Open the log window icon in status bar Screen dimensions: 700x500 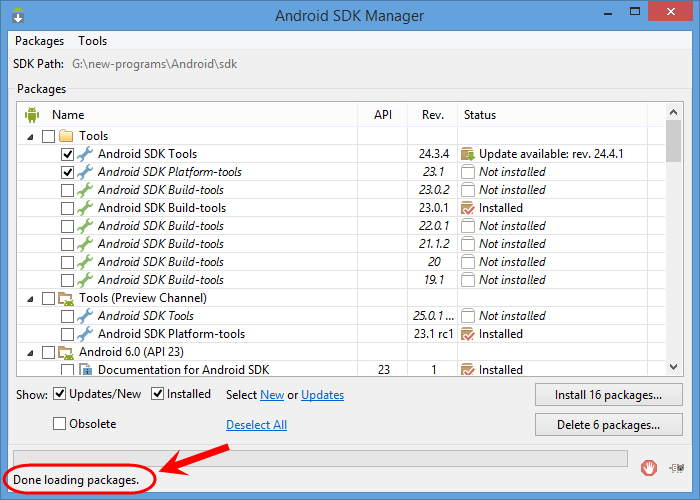677,468
